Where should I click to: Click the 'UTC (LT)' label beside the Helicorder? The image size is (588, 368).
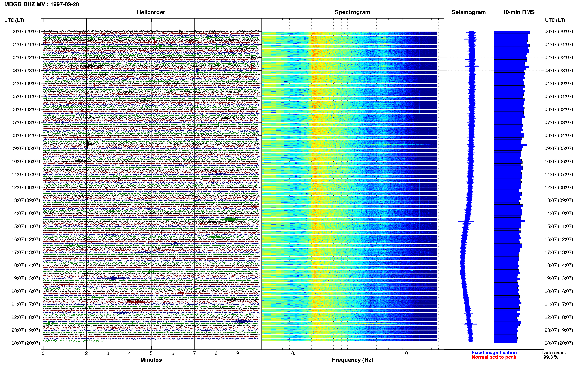tap(14, 20)
